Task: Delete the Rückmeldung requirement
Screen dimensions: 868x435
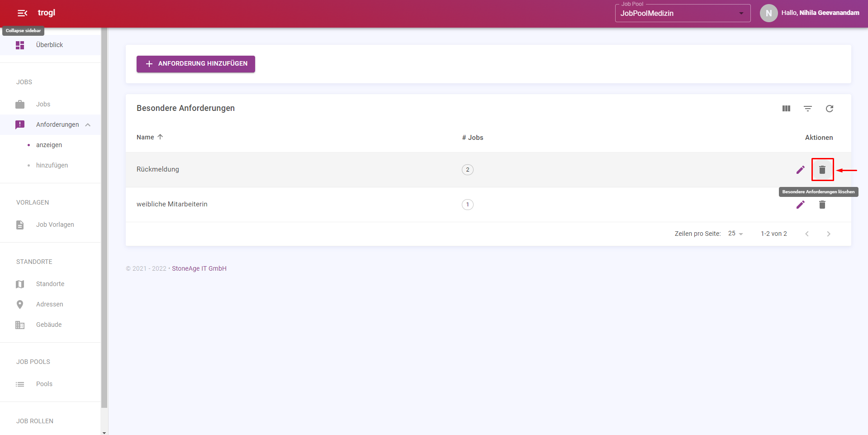Action: tap(822, 170)
